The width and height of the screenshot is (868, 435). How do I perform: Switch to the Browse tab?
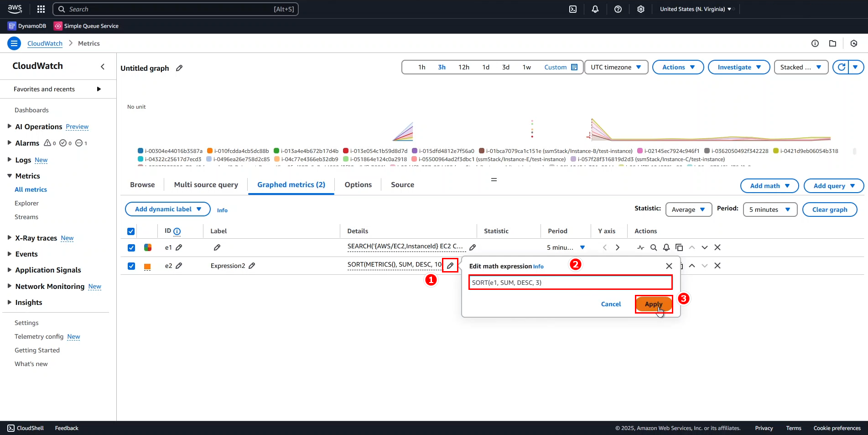pyautogui.click(x=142, y=184)
